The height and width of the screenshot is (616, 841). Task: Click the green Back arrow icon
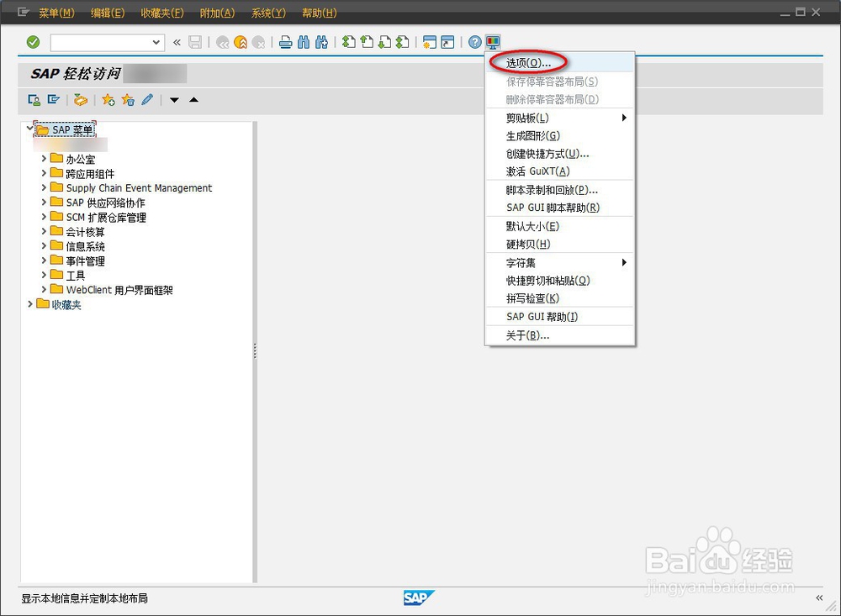(223, 42)
